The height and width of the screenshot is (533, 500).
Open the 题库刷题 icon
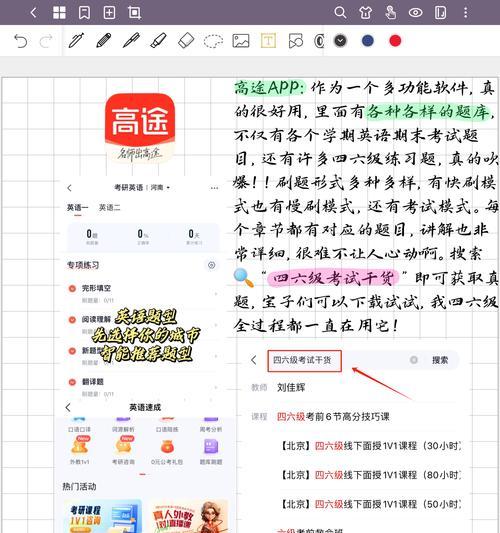211,451
